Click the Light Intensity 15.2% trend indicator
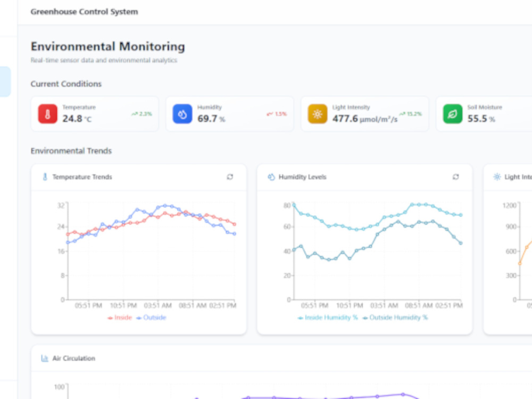The width and height of the screenshot is (532, 399). point(411,114)
